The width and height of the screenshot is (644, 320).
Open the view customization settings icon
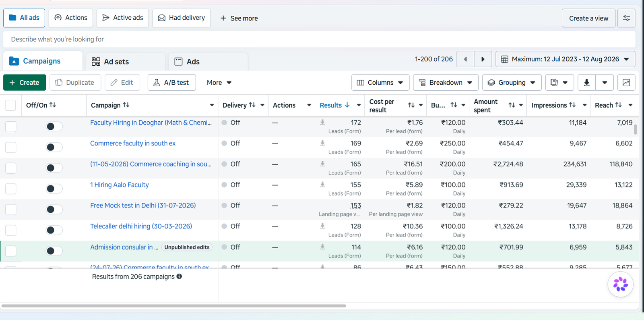[x=626, y=18]
